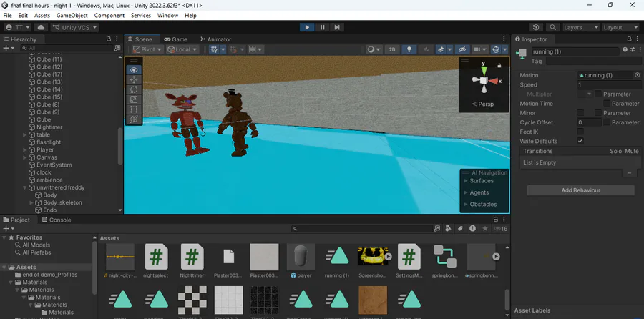Click search by type icon in Project
Image resolution: width=644 pixels, height=319 pixels.
[448, 228]
